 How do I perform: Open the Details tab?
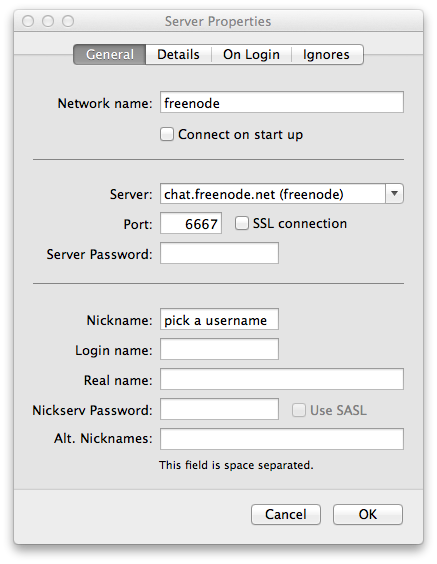pyautogui.click(x=178, y=55)
